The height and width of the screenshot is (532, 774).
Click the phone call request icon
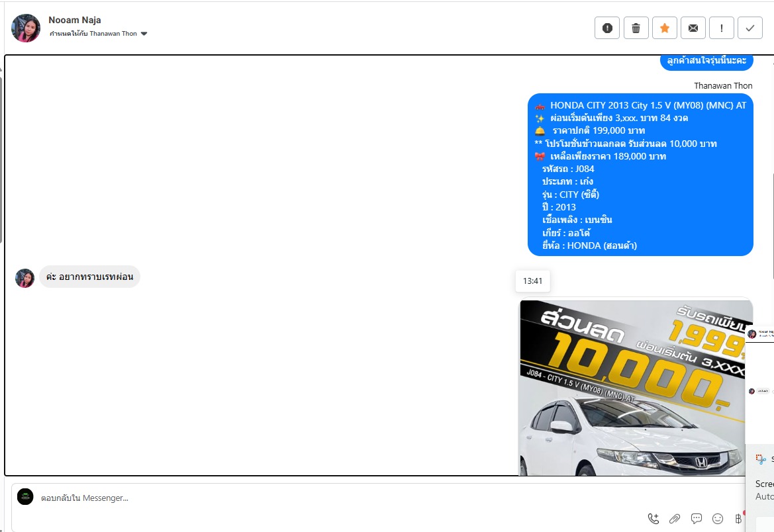point(653,519)
